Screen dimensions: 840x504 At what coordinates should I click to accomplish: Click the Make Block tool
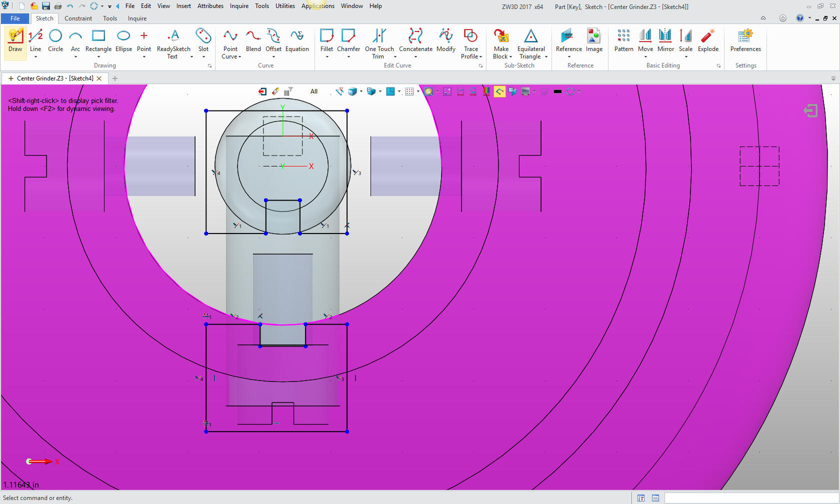click(x=501, y=44)
